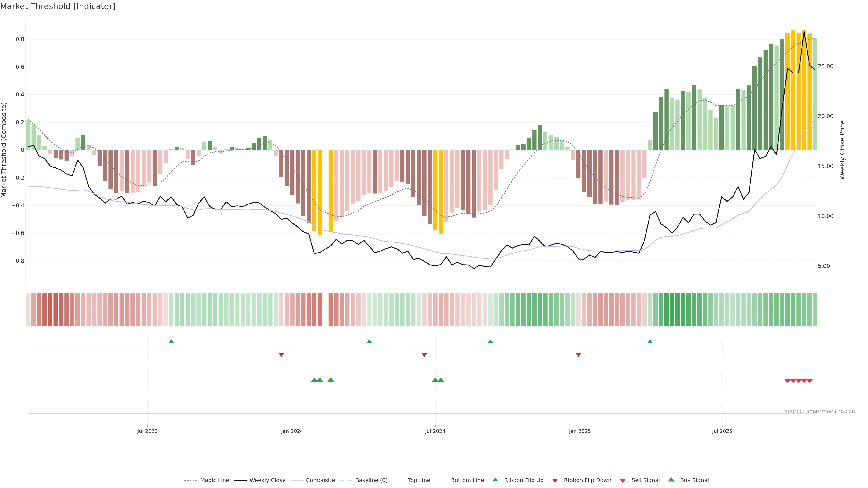
Task: Toggle the Composite legend entry
Action: click(x=320, y=480)
